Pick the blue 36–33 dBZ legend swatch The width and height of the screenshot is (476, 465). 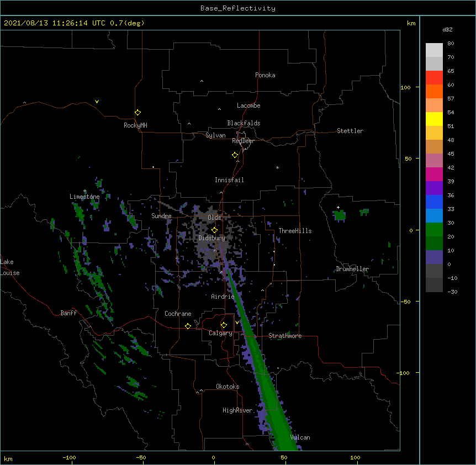(x=434, y=202)
